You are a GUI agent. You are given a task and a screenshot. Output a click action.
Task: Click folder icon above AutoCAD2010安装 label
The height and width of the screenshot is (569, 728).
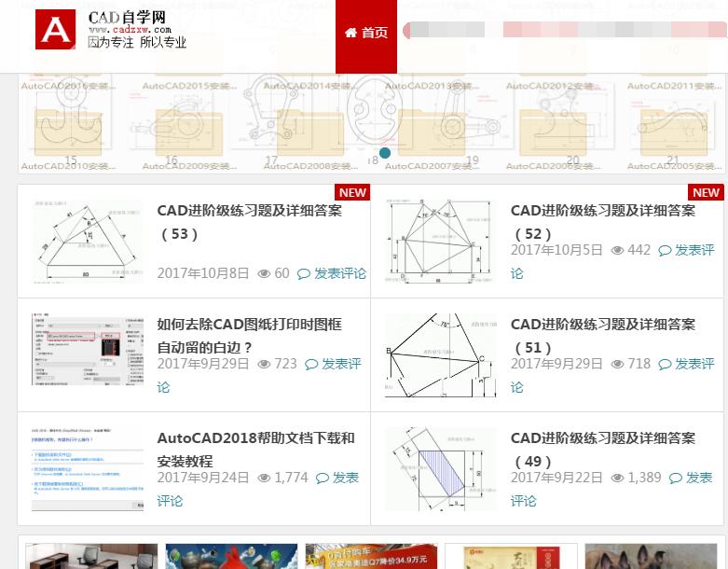(68, 132)
